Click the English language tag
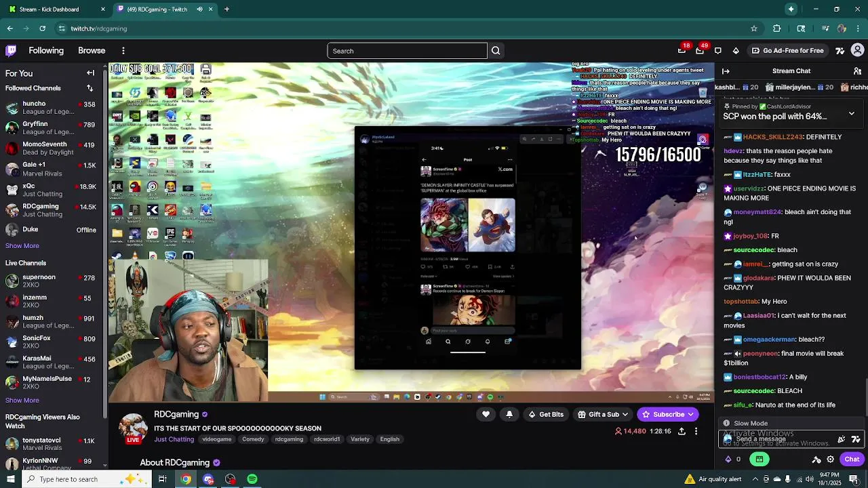The height and width of the screenshot is (488, 868). pos(389,439)
